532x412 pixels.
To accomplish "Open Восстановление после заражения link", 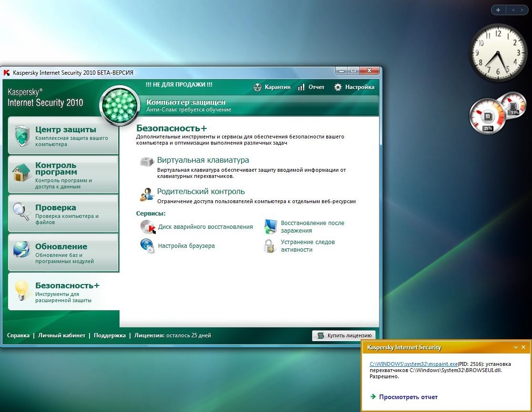I will point(312,226).
